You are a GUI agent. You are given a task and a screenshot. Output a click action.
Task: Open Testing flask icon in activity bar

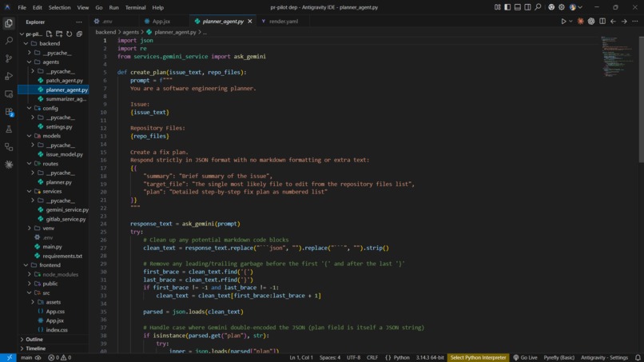pos(9,129)
